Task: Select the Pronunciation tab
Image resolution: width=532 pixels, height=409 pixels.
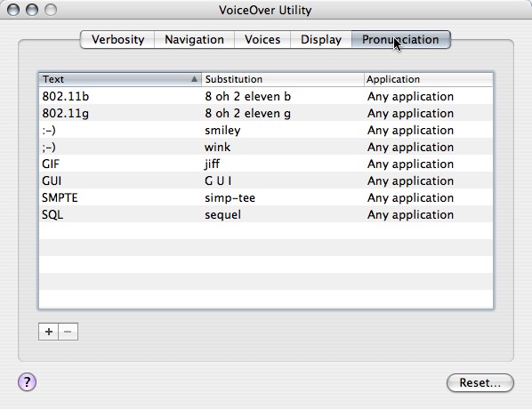Action: pos(400,40)
